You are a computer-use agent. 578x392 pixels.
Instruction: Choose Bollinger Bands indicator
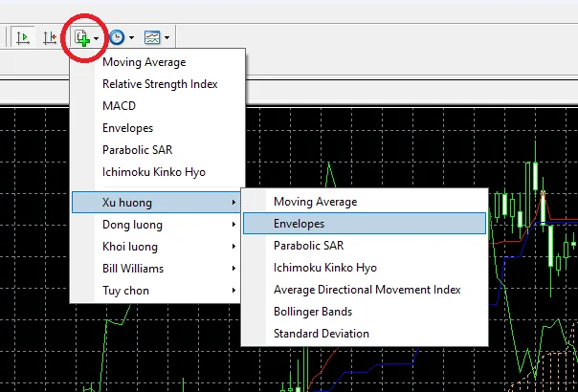tap(365, 312)
